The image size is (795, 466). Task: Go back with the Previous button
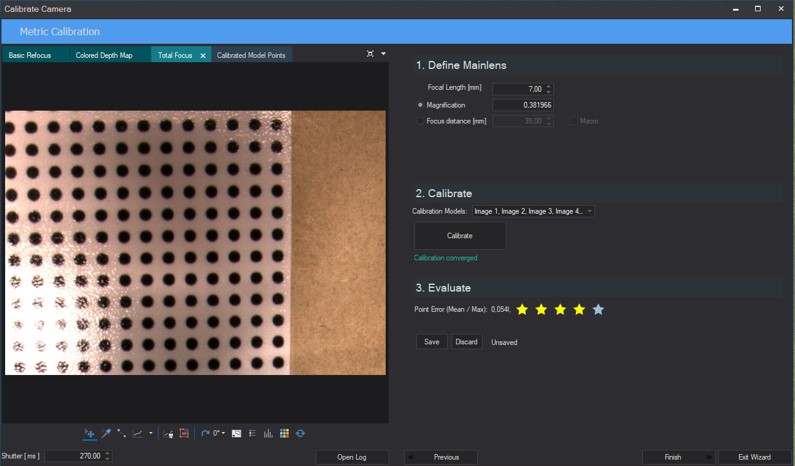click(x=441, y=457)
